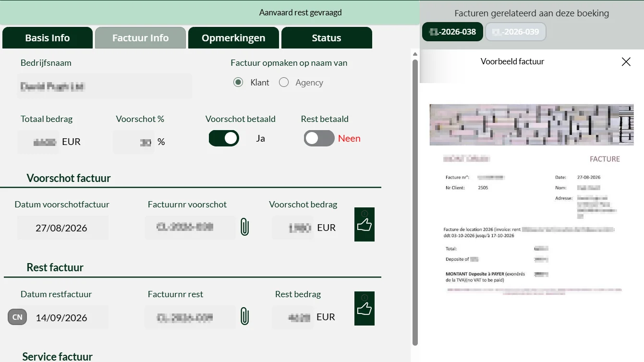This screenshot has width=644, height=362.
Task: Click the Datum voorschotfactuur date field
Action: [x=63, y=228]
